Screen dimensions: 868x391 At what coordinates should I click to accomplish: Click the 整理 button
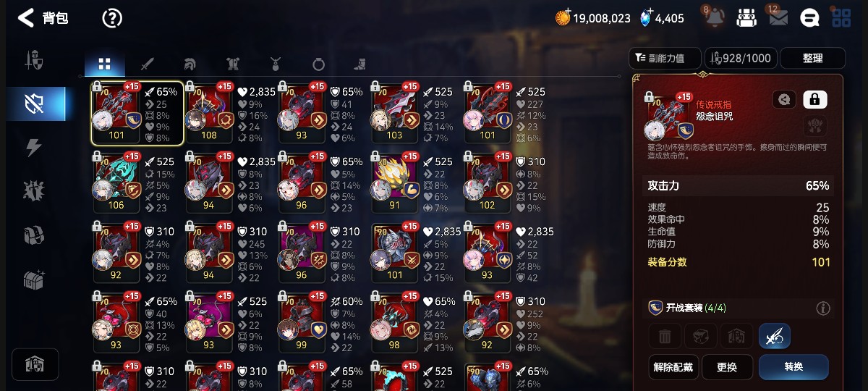click(812, 58)
